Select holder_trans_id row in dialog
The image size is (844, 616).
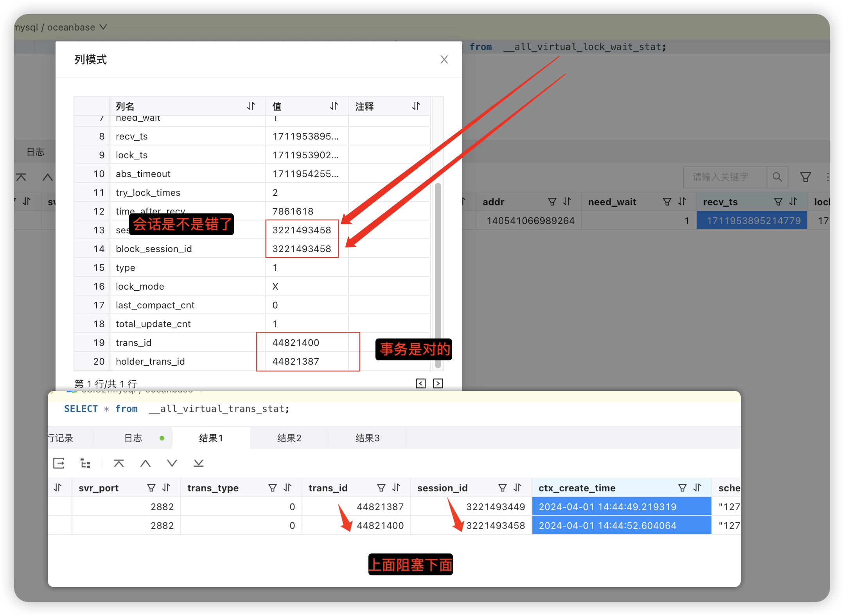[x=252, y=361]
